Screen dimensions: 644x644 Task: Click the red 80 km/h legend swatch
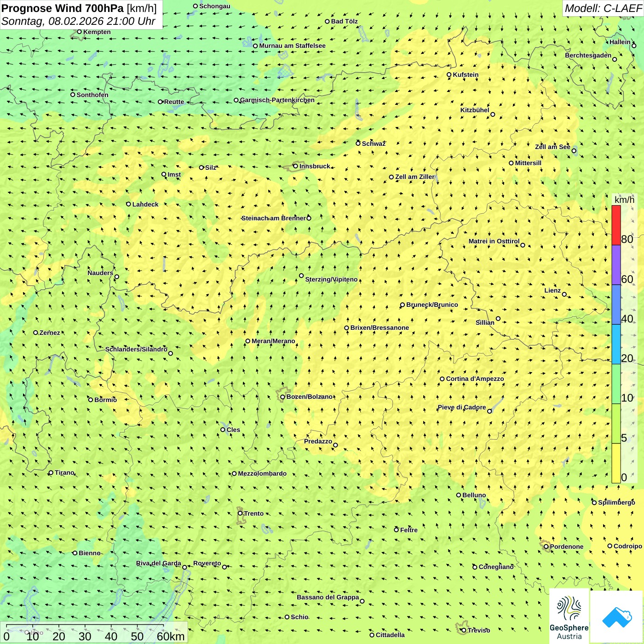616,225
